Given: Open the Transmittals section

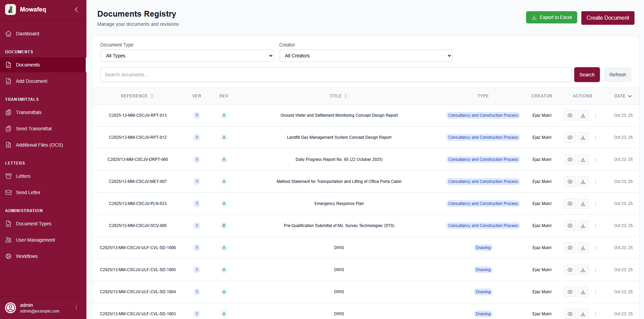Looking at the screenshot, I should 29,112.
